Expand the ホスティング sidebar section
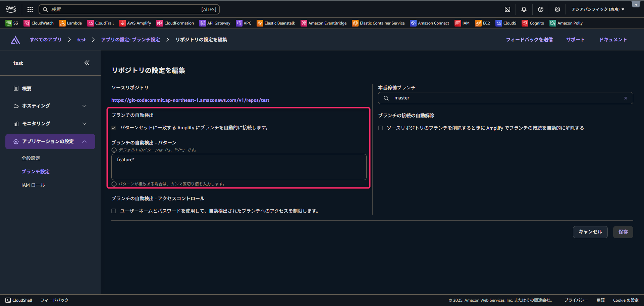This screenshot has width=644, height=306. coord(50,106)
